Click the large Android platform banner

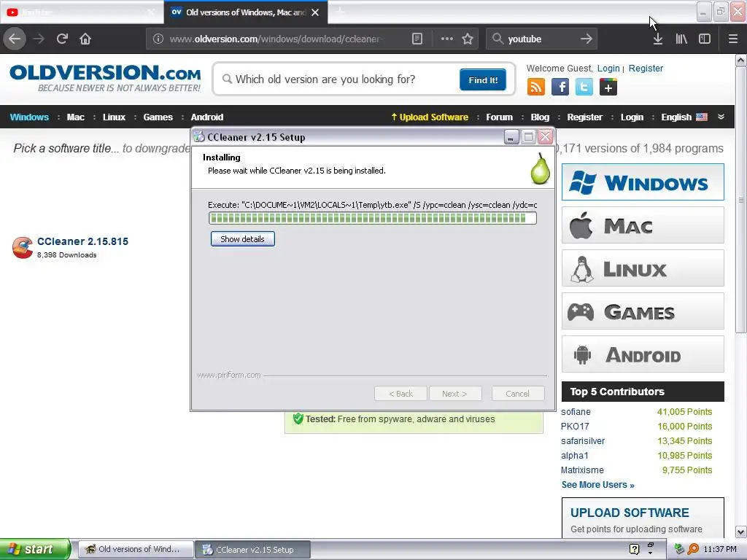click(643, 354)
